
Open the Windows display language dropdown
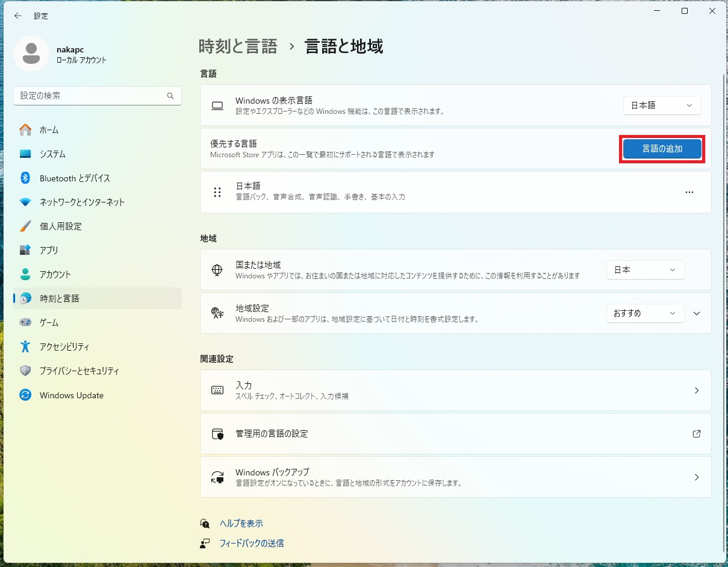[662, 105]
